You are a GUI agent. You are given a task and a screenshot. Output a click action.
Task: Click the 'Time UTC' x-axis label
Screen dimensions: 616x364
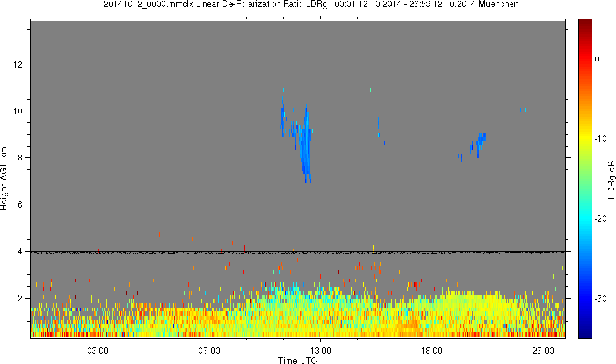click(298, 360)
